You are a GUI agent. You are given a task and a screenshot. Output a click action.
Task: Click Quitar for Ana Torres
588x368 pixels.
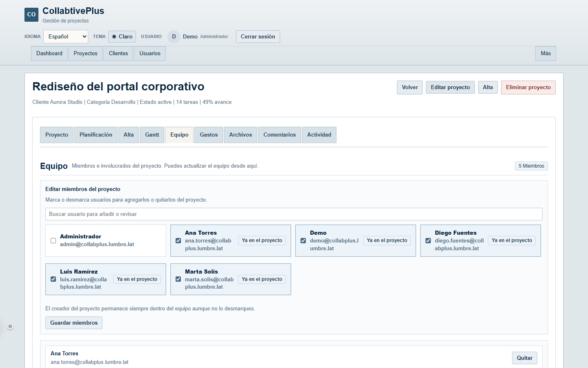[525, 358]
